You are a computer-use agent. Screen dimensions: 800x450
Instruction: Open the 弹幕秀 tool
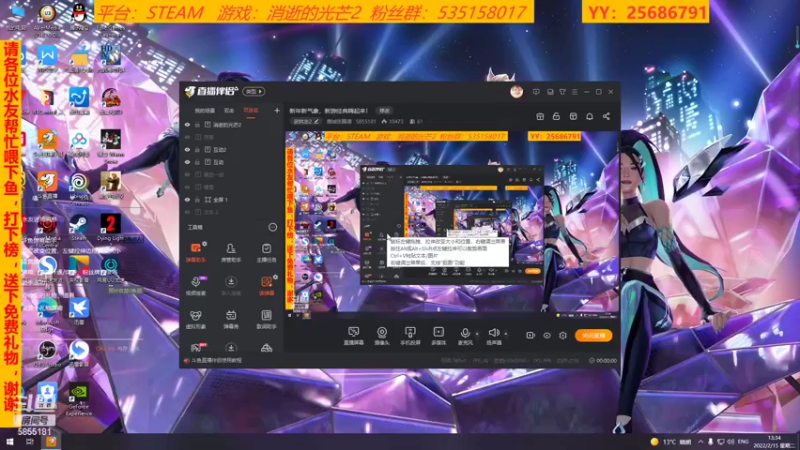click(231, 319)
